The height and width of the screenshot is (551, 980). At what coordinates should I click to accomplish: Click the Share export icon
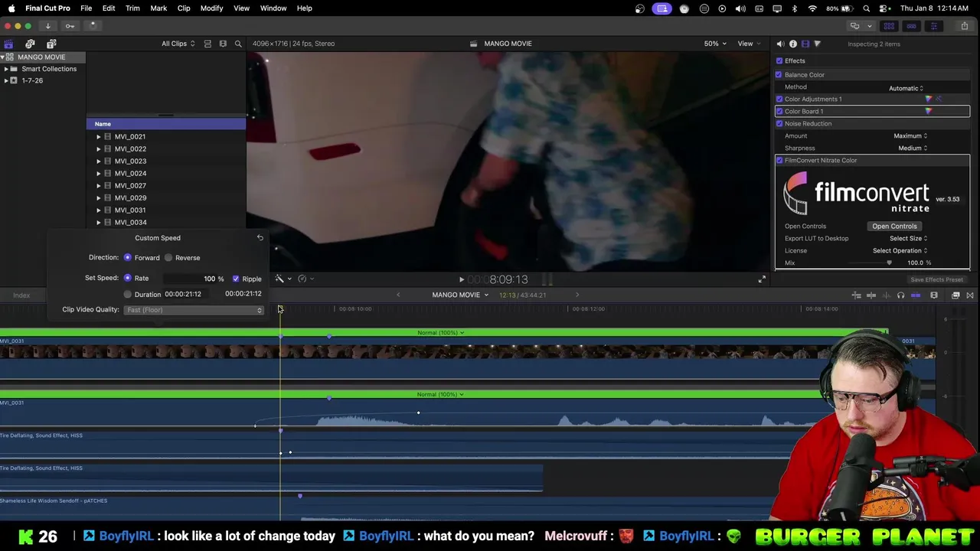[x=964, y=26]
